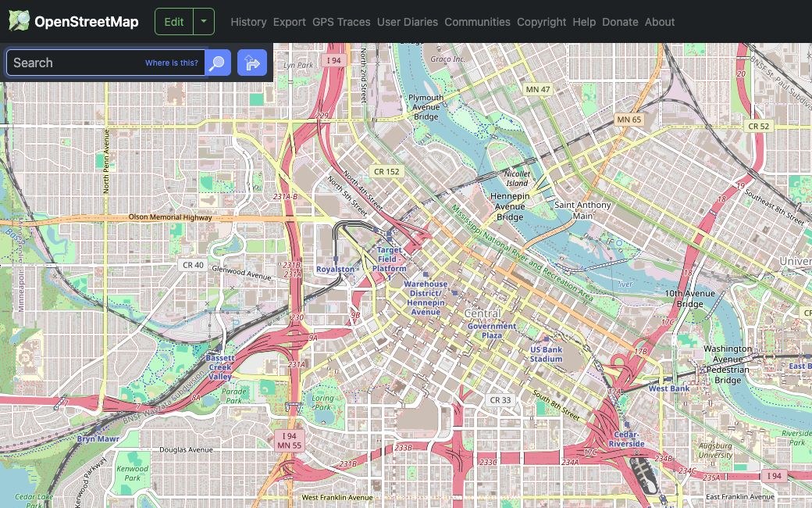Click the Hennepin Avenue Bridge label

tap(510, 206)
